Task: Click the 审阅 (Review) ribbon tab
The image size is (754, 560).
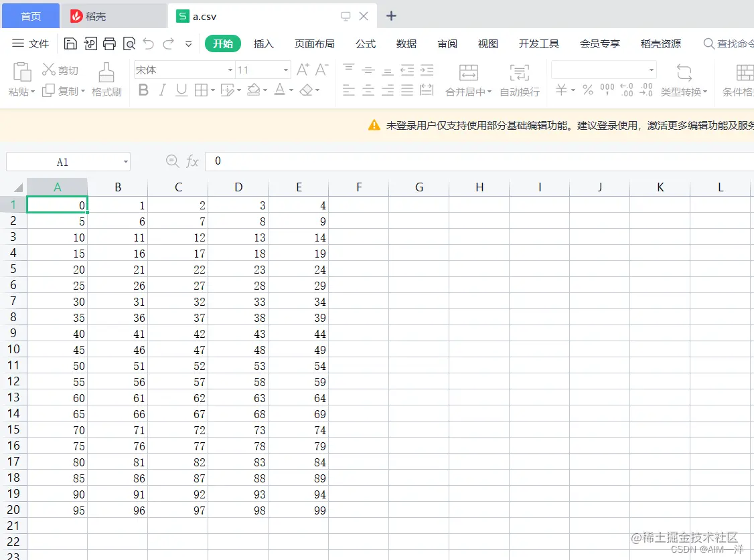Action: pos(447,43)
